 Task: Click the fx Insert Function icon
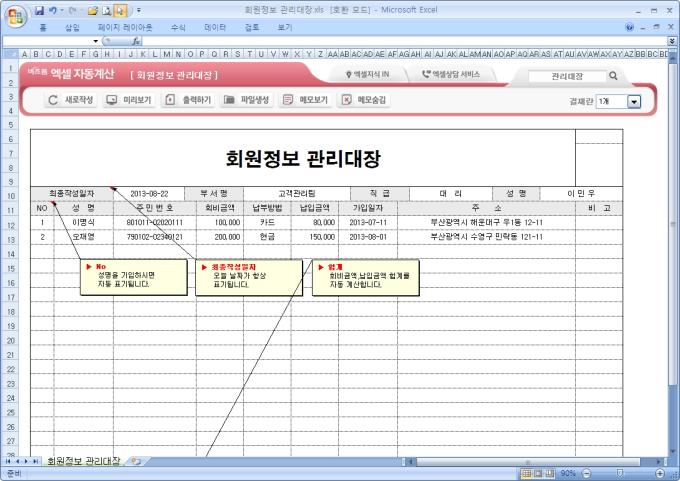[136, 41]
